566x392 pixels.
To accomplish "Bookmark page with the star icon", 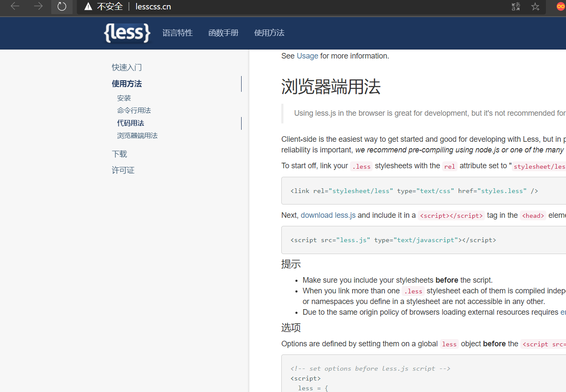I will click(x=535, y=6).
